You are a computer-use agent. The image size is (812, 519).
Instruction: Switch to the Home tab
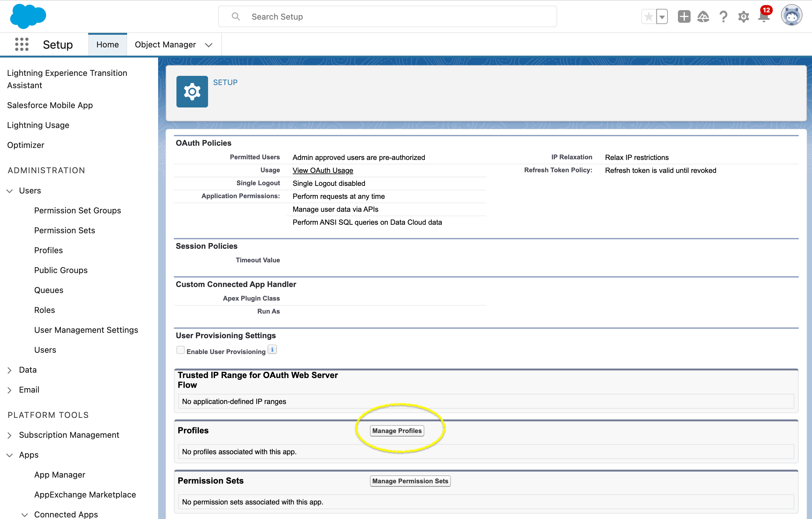(108, 45)
